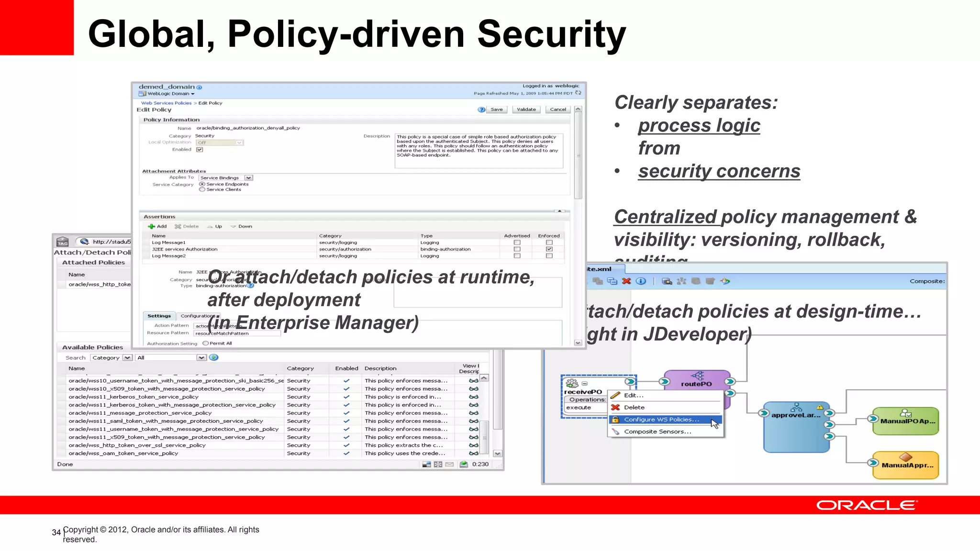Click the input port arrow of approveLar
This screenshot has height=551, width=980.
pyautogui.click(x=764, y=413)
